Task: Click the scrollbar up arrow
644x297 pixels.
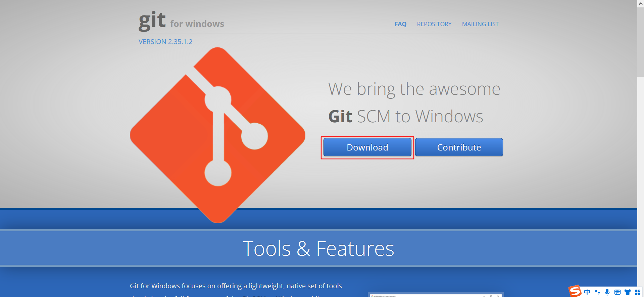Action: point(641,4)
